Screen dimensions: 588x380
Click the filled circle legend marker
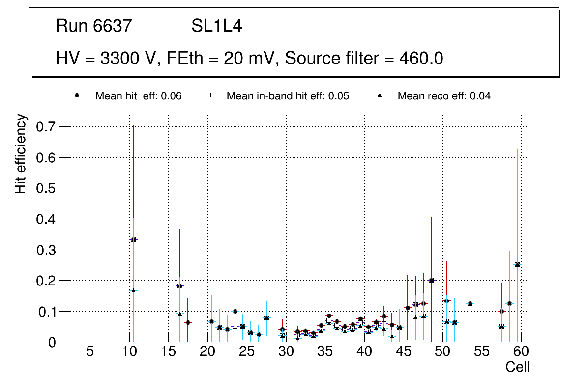[77, 95]
